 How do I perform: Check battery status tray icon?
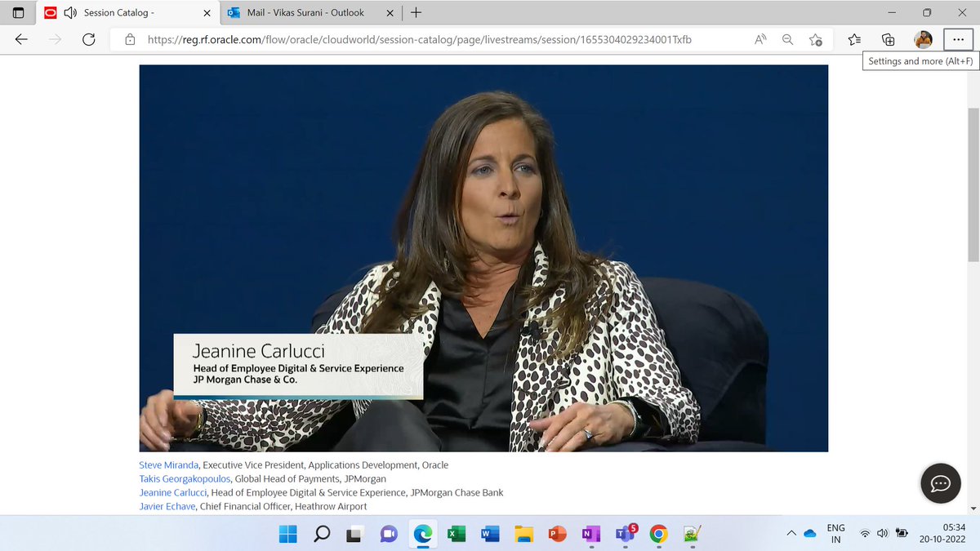[902, 534]
